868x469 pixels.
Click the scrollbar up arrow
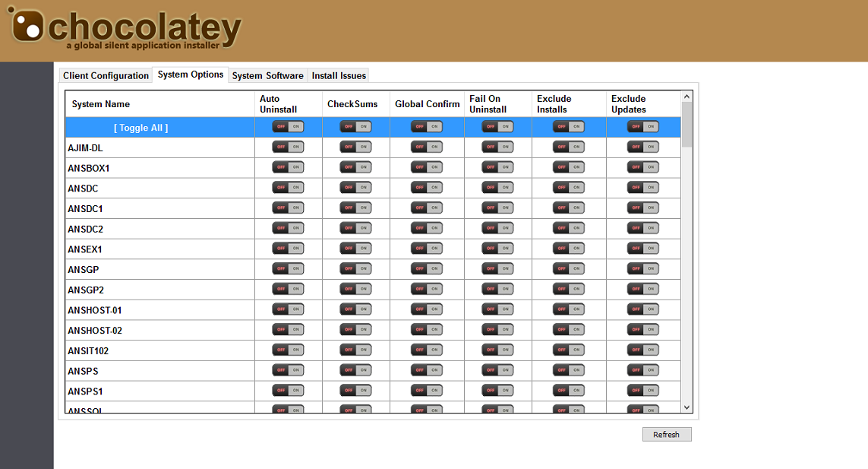(x=687, y=97)
